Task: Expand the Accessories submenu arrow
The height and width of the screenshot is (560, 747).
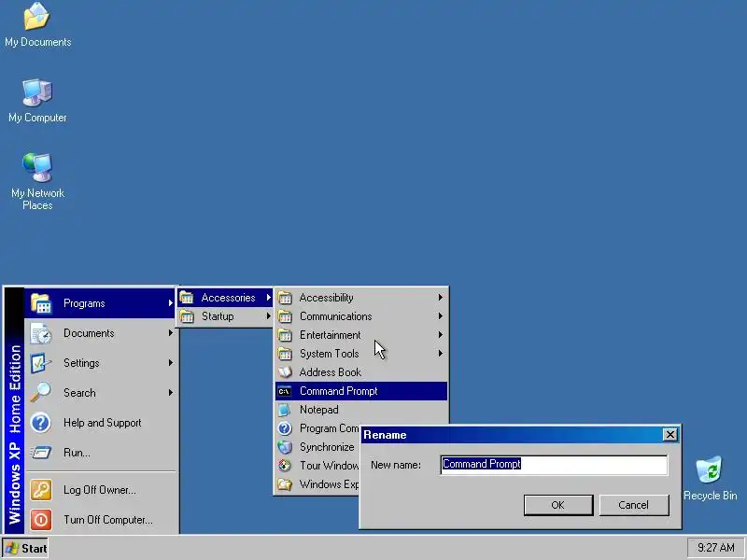Action: [x=269, y=298]
